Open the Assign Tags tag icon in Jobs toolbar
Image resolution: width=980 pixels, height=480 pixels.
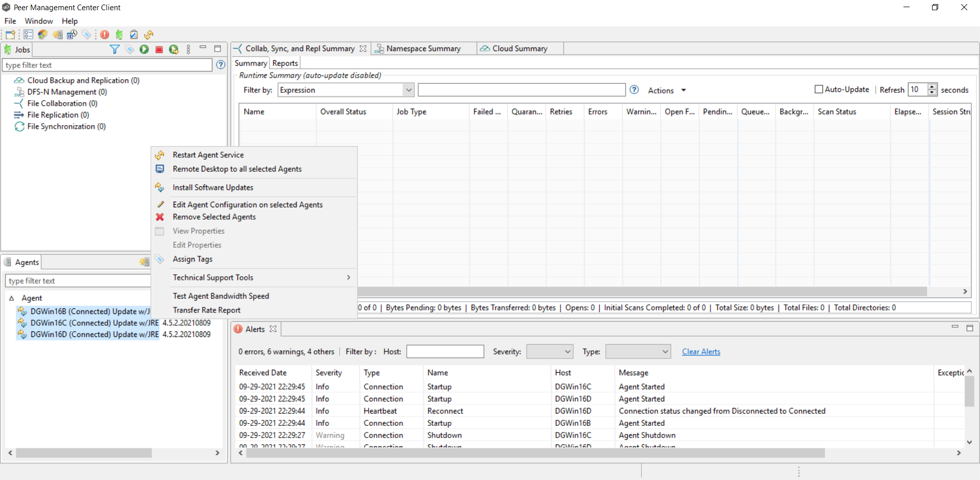[x=129, y=49]
